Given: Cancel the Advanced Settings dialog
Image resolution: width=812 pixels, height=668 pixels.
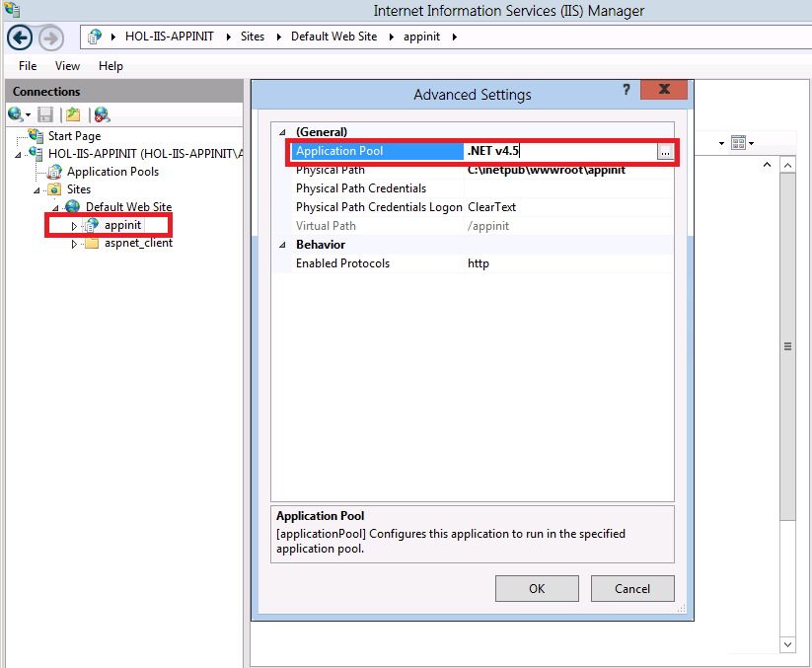Looking at the screenshot, I should [x=632, y=588].
